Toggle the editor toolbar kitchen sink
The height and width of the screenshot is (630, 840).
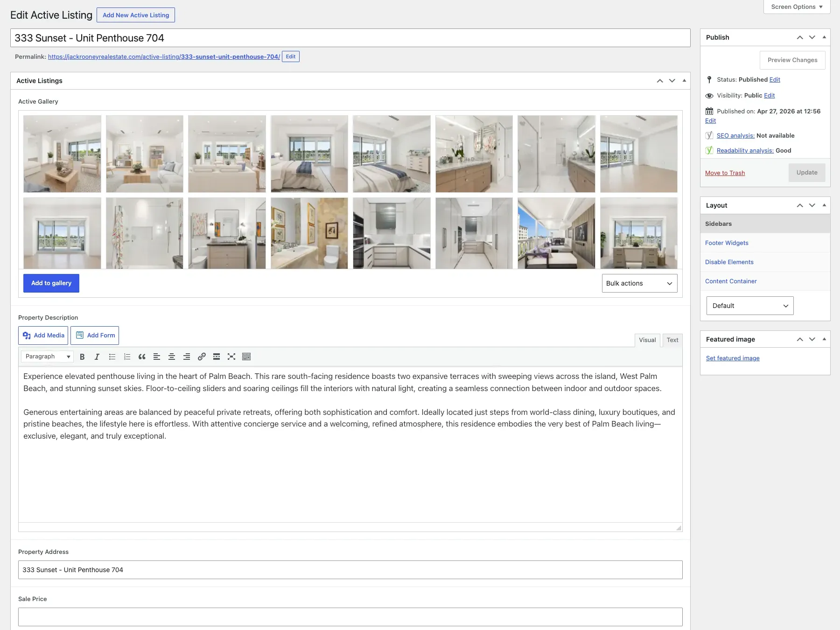tap(246, 357)
